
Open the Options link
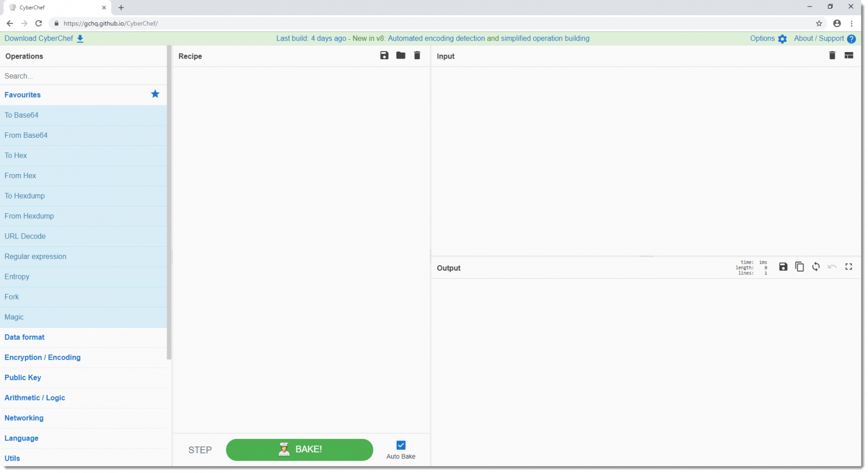pos(762,39)
